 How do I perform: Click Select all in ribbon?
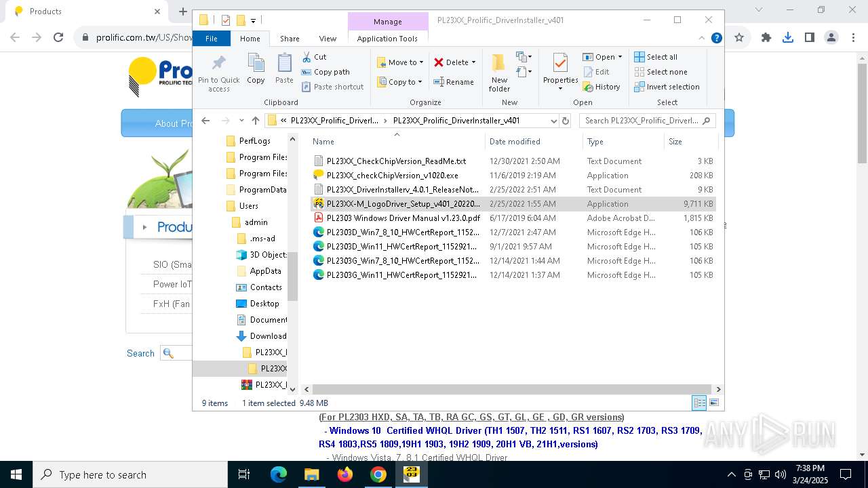(656, 57)
